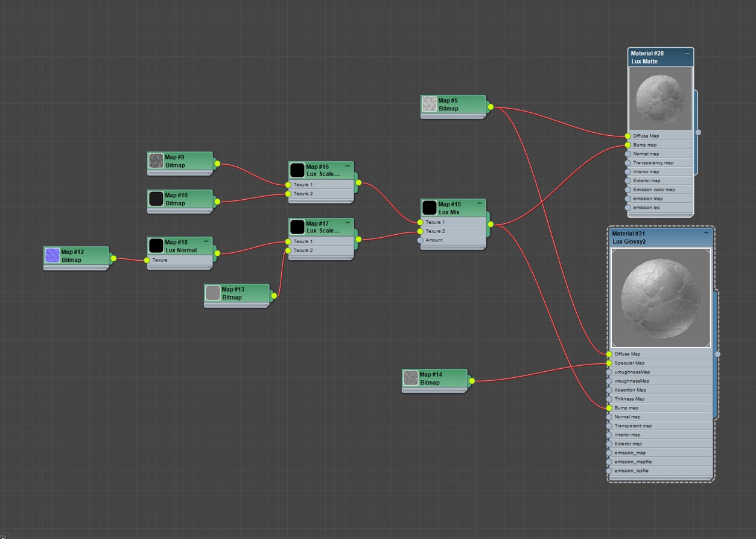Image resolution: width=756 pixels, height=539 pixels.
Task: Click the dark Map #10 Bitmap thumbnail
Action: click(156, 199)
